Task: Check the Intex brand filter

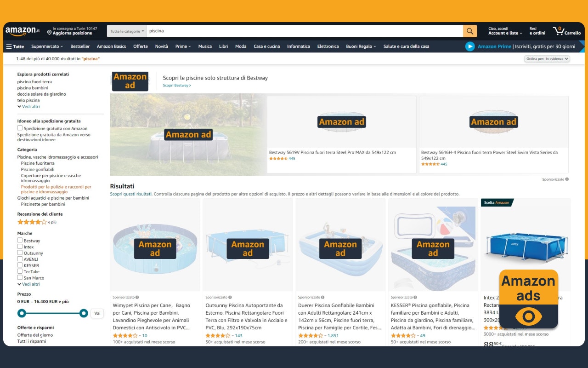Action: tap(20, 247)
